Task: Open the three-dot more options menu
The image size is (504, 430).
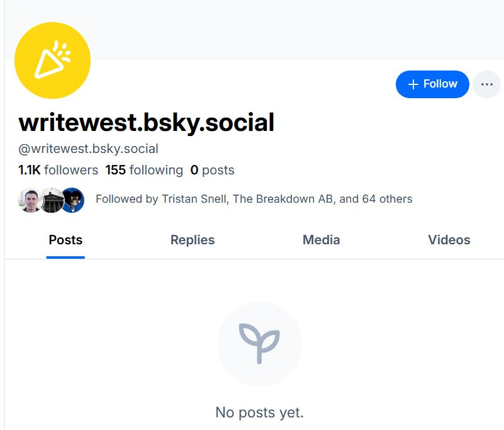Action: coord(486,84)
